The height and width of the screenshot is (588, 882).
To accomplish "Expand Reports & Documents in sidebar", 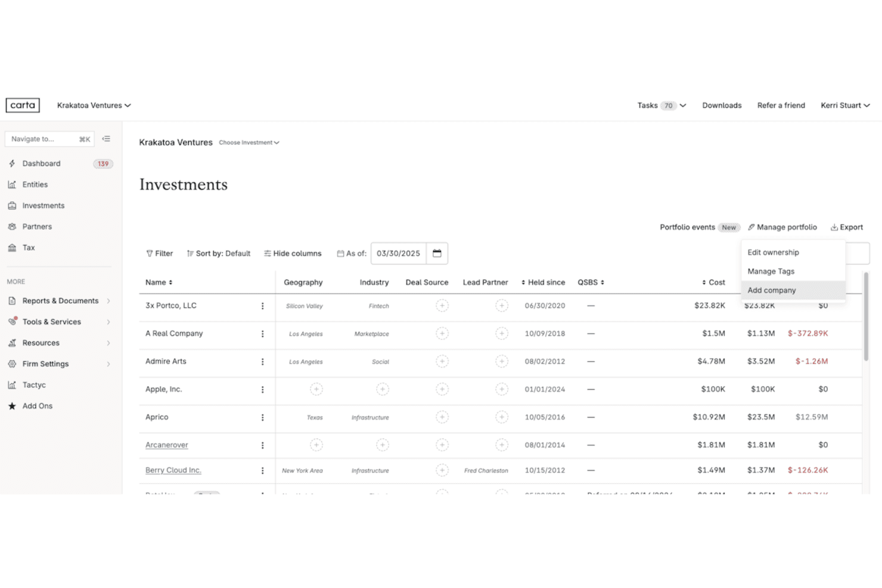I will tap(60, 301).
